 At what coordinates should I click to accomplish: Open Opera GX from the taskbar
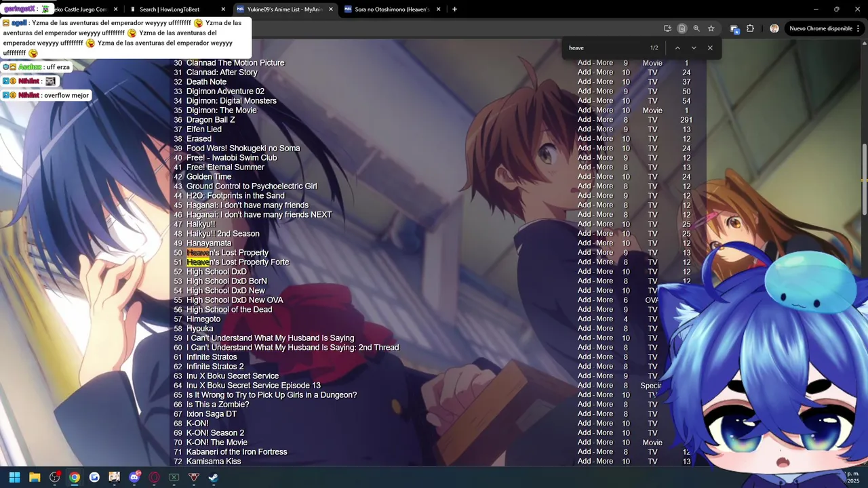154,477
